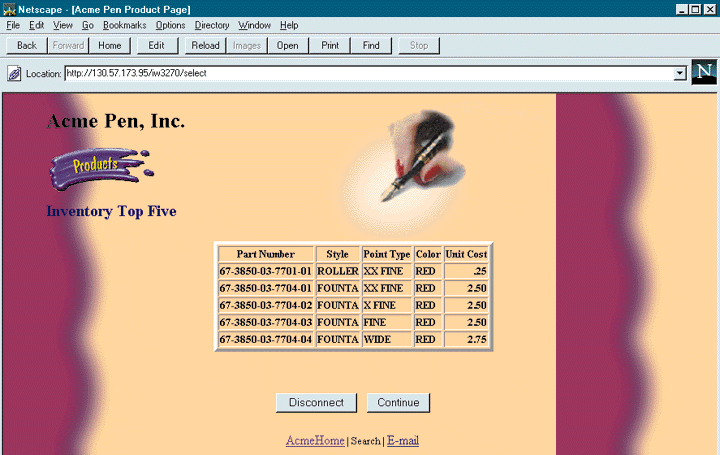Screen dimensions: 720x455
Task: Click the 2.75 unit cost cell
Action: [x=466, y=339]
